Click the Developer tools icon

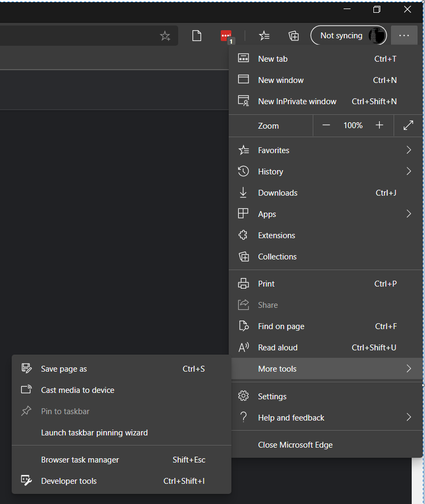[27, 480]
